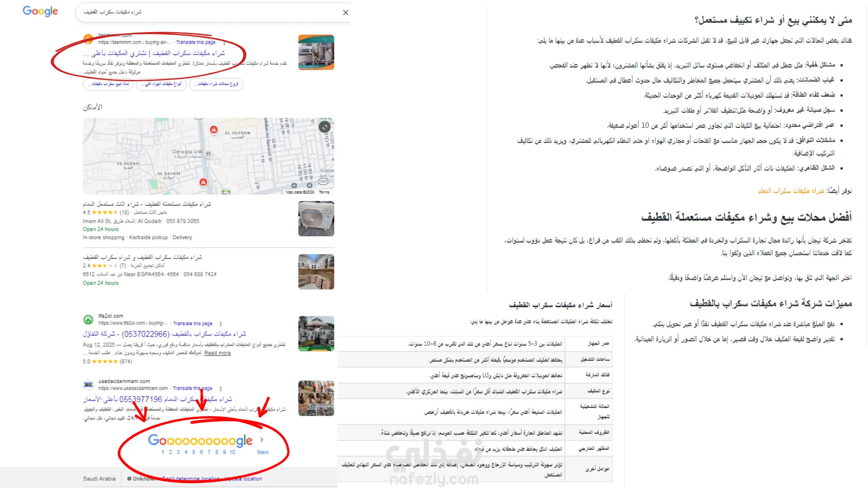This screenshot has height=488, width=868.
Task: Go to results page 4
Action: (x=186, y=452)
